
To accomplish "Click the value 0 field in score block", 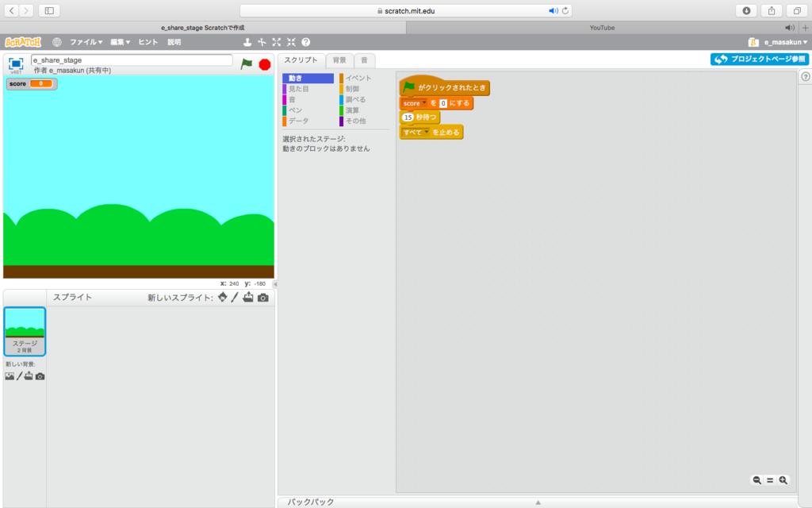I will coord(443,103).
